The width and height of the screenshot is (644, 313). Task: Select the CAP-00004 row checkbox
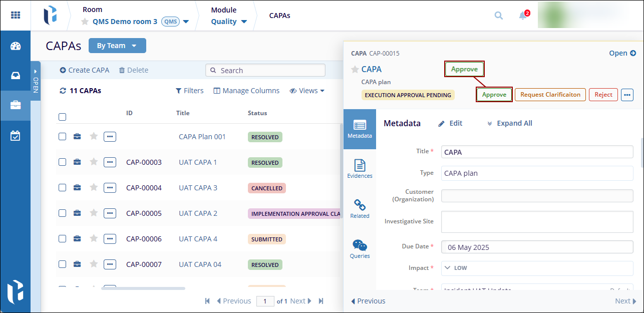point(63,188)
